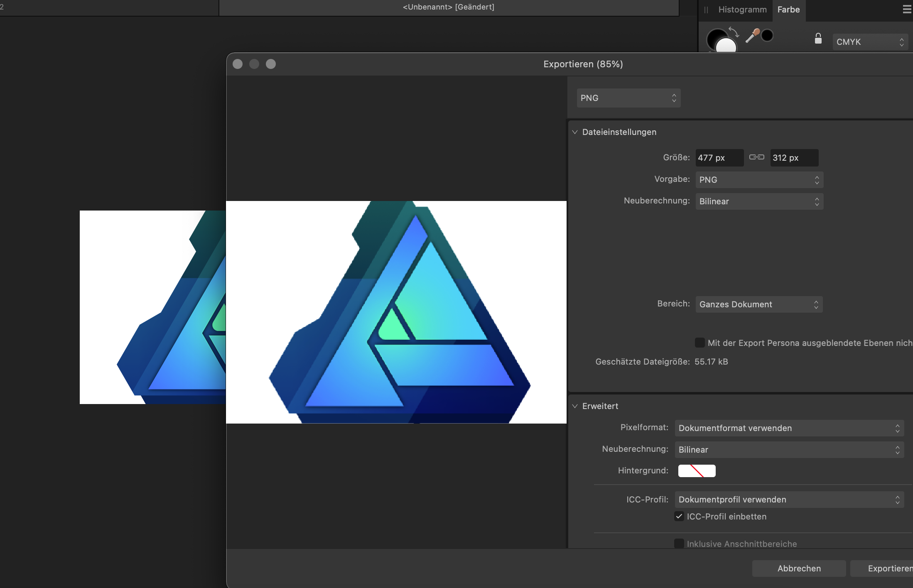The image size is (913, 588).
Task: Click the Geschätzte Dateigröße 55.17 kB value
Action: pyautogui.click(x=711, y=362)
